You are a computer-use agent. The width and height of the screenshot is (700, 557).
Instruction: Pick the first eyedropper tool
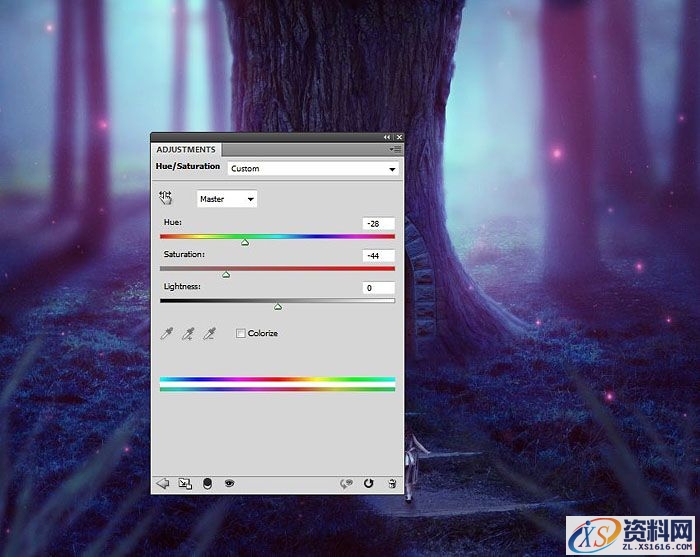pos(166,334)
